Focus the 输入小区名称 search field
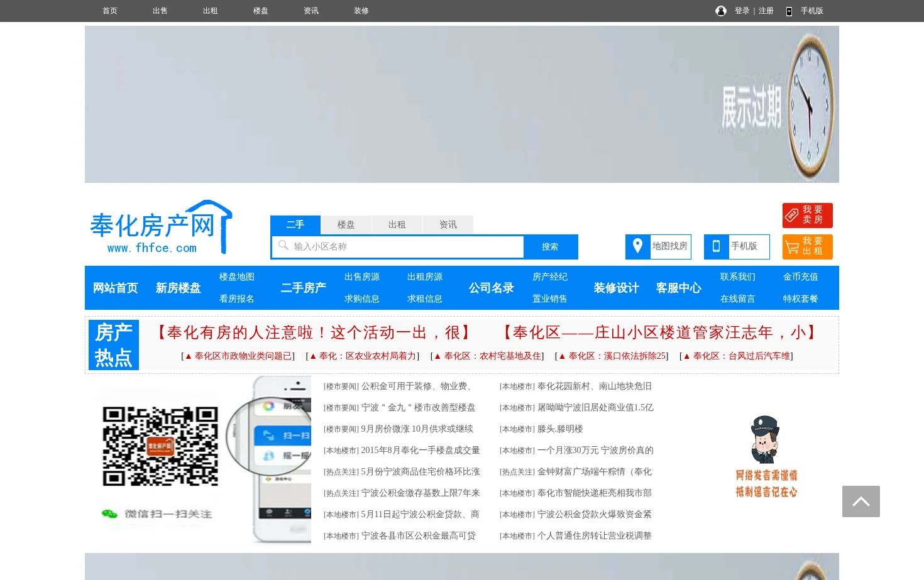The height and width of the screenshot is (580, 924). [x=399, y=247]
